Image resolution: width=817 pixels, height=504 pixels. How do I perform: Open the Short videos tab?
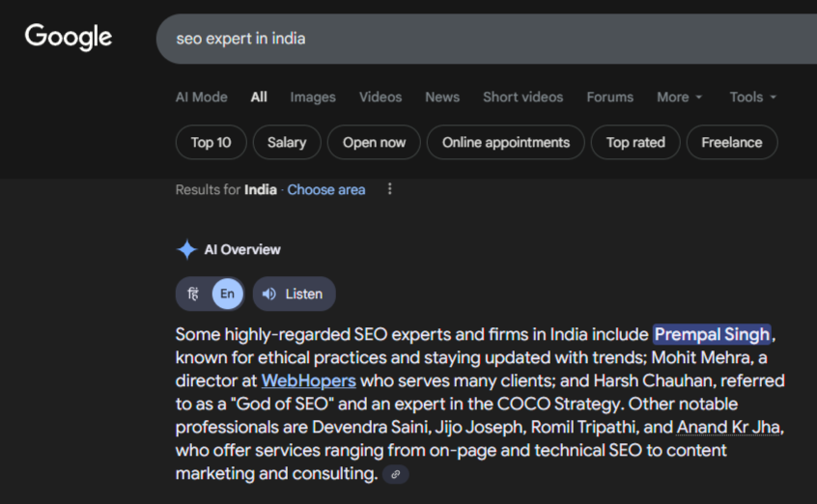click(x=523, y=97)
